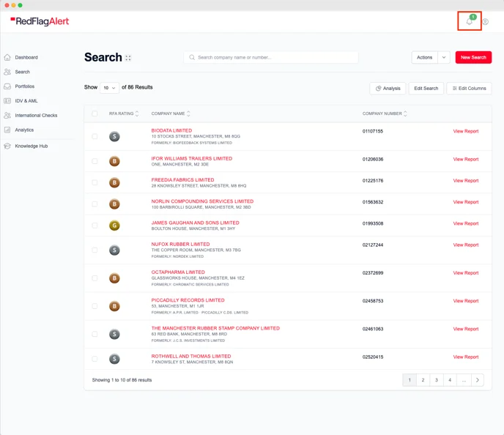Screen dimensions: 504x435
Task: Focus the company name or number search field
Action: 271,58
